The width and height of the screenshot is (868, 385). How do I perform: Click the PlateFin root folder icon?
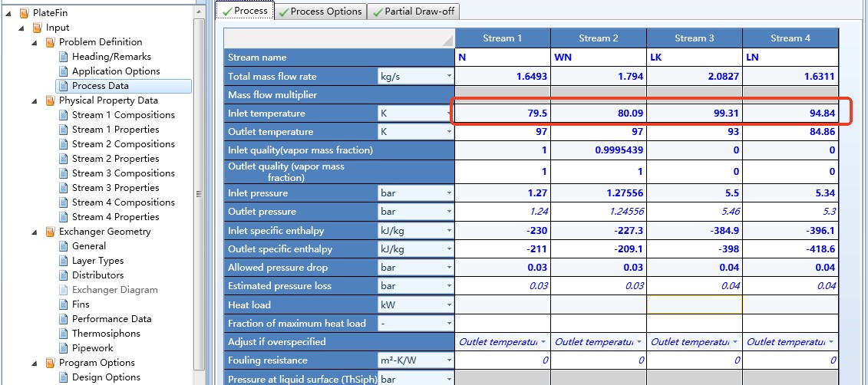23,13
